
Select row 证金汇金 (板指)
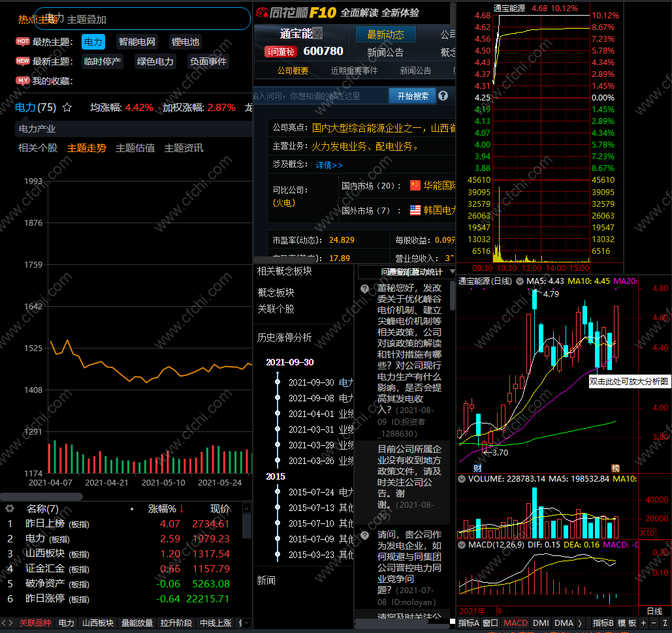(x=121, y=569)
